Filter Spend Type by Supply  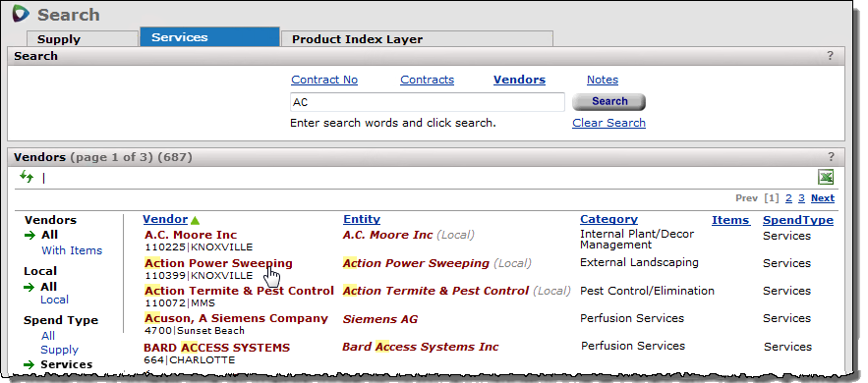click(59, 350)
